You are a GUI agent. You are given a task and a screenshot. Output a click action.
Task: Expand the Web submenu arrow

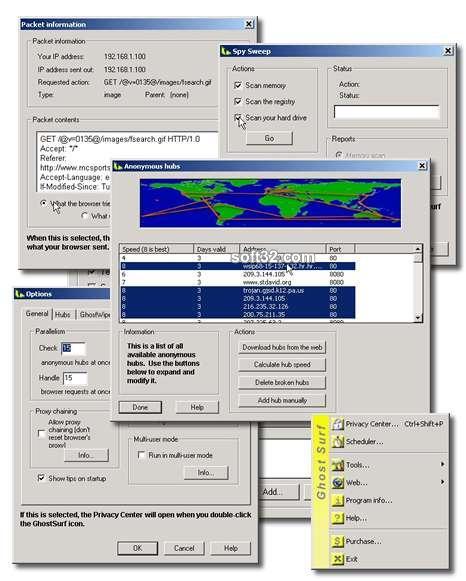442,482
